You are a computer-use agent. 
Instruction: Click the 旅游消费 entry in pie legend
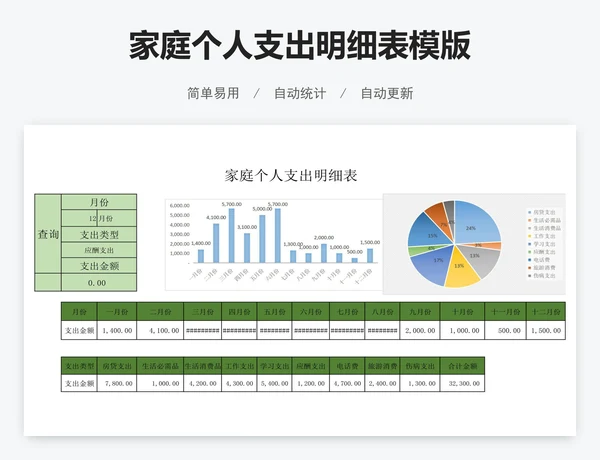[541, 268]
